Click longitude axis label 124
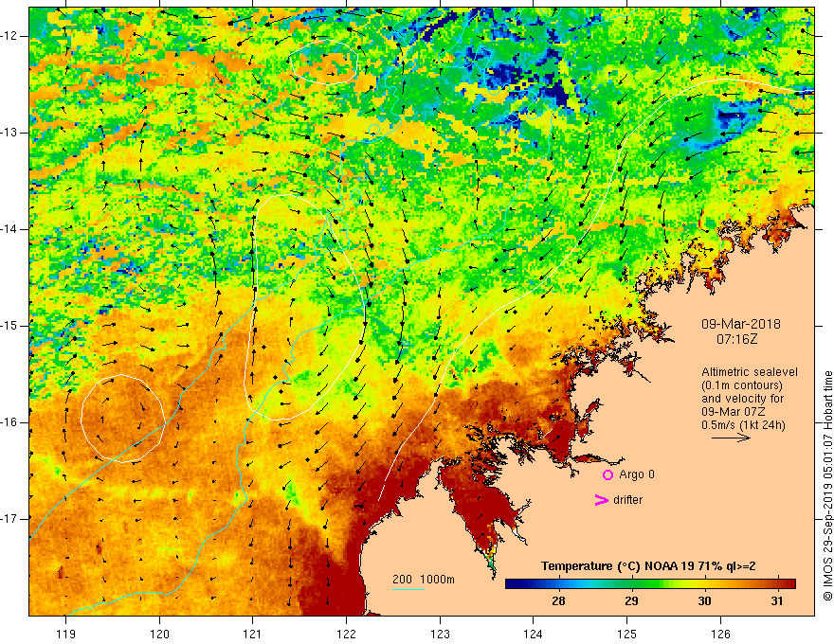This screenshot has width=834, height=644. [534, 634]
